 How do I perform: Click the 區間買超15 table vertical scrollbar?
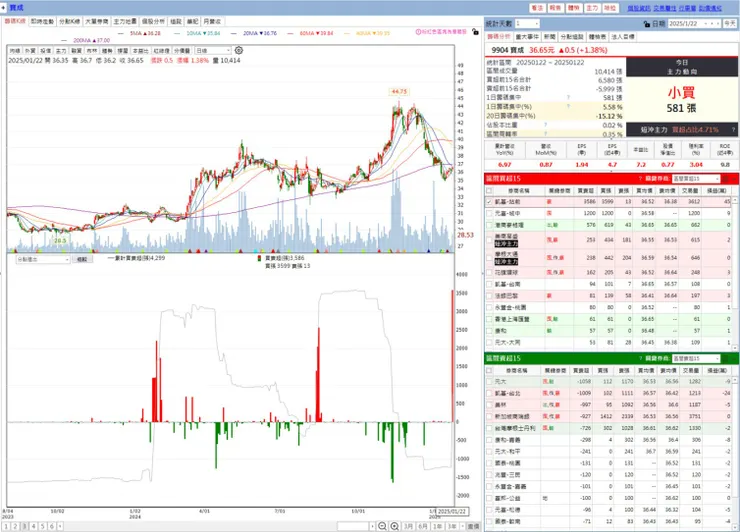tap(735, 274)
